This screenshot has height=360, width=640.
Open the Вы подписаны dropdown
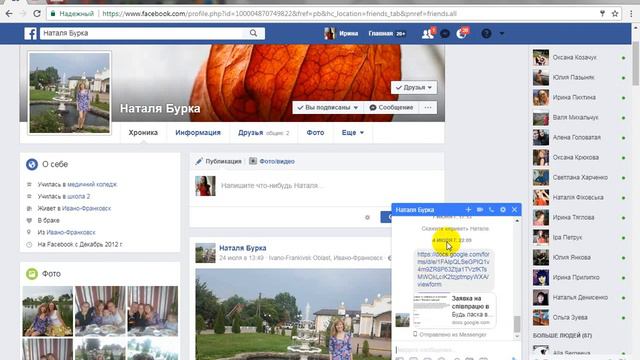coord(328,107)
